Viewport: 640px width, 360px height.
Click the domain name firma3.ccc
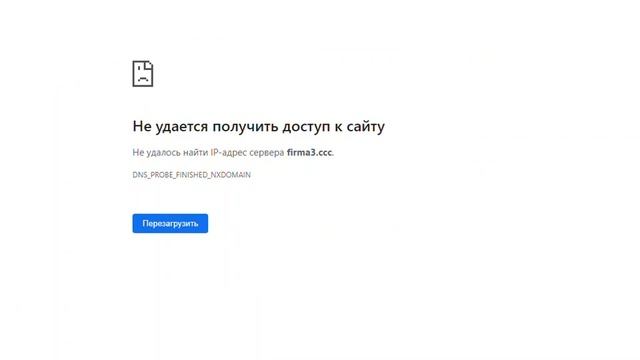pos(309,153)
